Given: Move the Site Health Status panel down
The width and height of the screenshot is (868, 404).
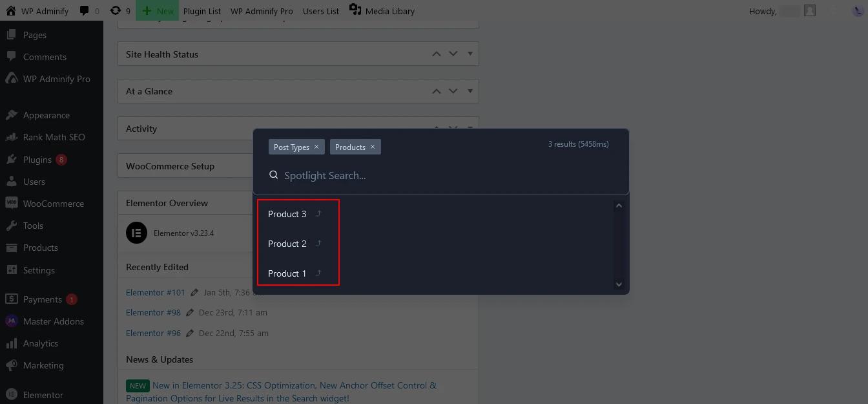Looking at the screenshot, I should coord(453,54).
